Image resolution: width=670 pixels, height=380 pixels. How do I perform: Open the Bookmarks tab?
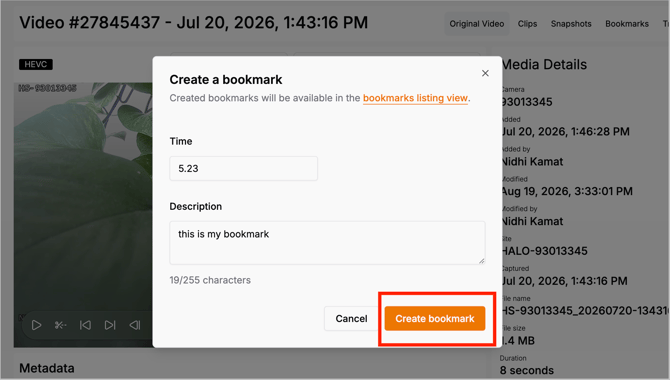coord(627,24)
